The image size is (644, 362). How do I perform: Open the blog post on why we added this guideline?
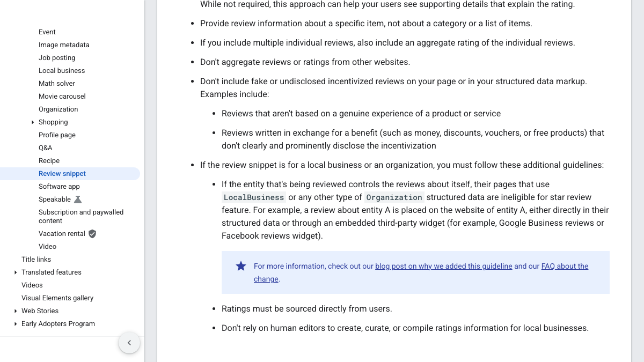tap(443, 266)
